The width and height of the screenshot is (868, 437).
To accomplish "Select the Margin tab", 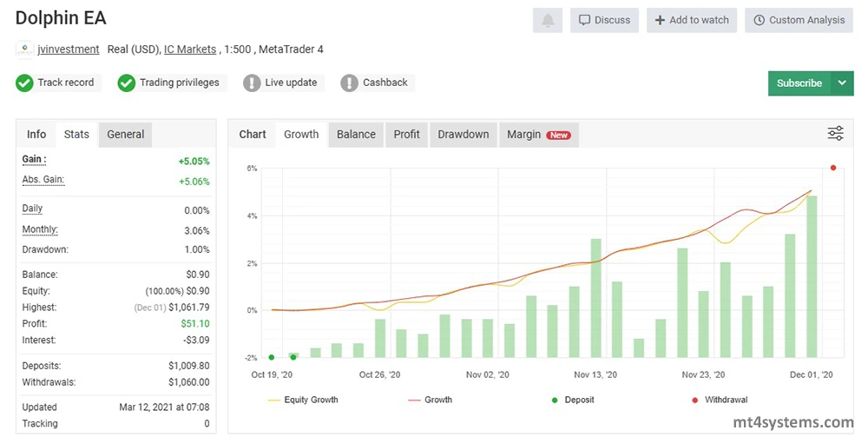I will [x=537, y=135].
